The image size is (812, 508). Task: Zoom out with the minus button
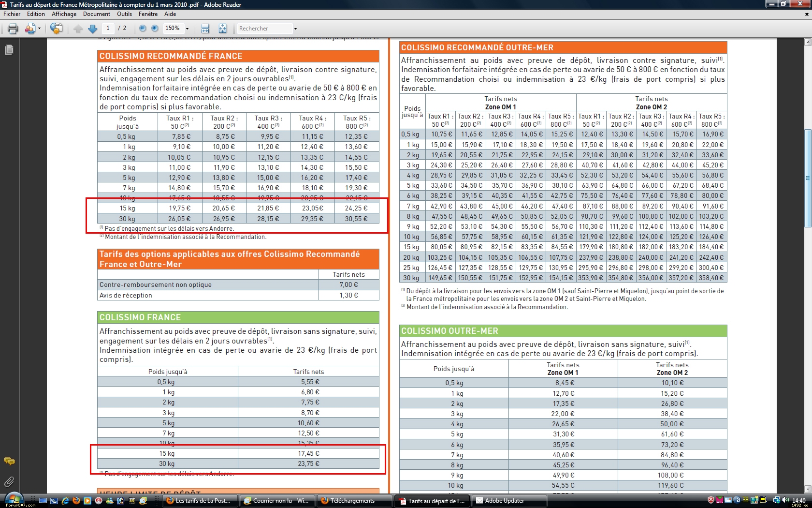[x=143, y=29]
